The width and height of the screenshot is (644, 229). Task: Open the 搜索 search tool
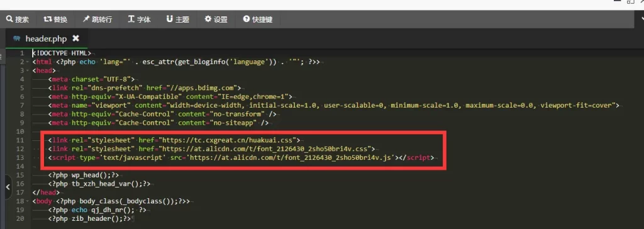click(17, 20)
